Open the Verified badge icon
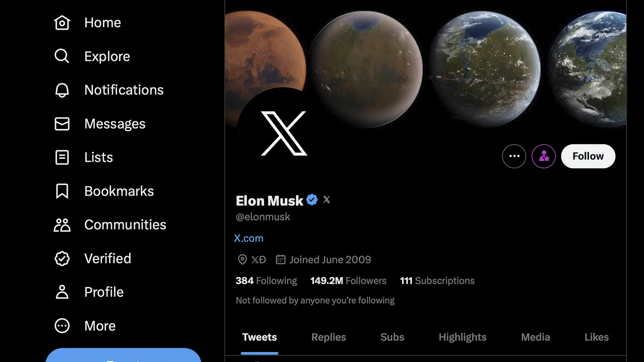Image resolution: width=644 pixels, height=362 pixels. tap(62, 258)
